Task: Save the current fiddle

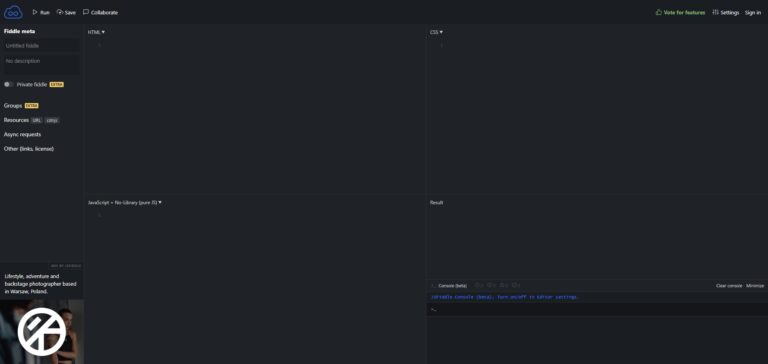Action: 66,12
